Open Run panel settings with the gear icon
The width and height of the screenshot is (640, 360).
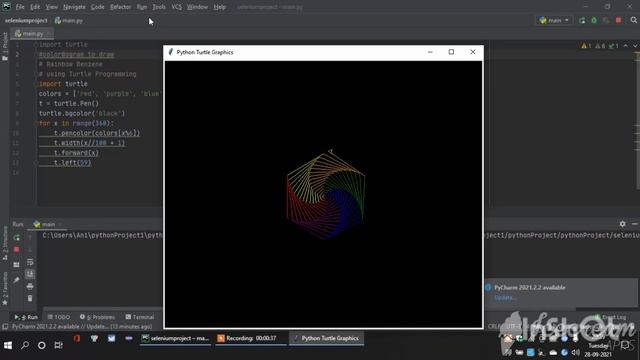(x=622, y=224)
